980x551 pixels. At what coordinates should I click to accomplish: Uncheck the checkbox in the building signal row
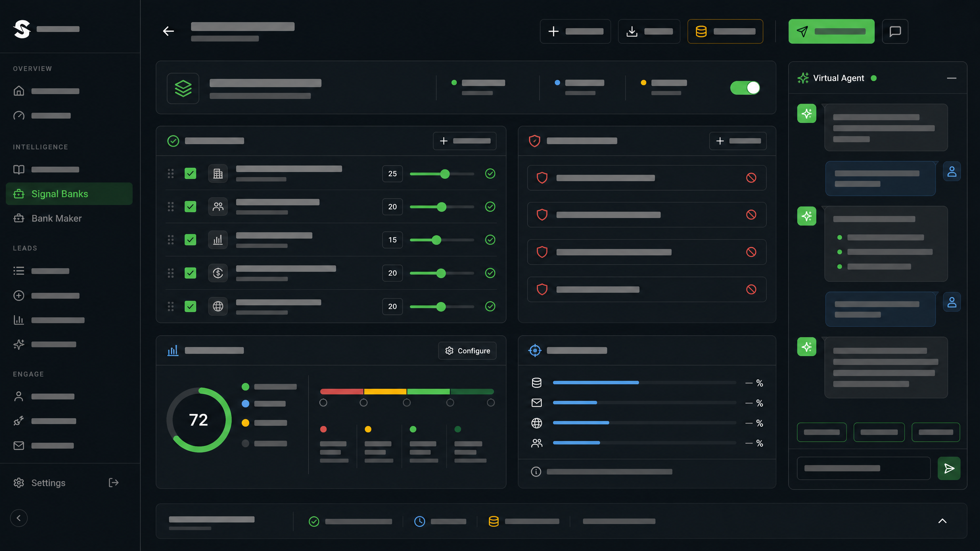(x=190, y=173)
